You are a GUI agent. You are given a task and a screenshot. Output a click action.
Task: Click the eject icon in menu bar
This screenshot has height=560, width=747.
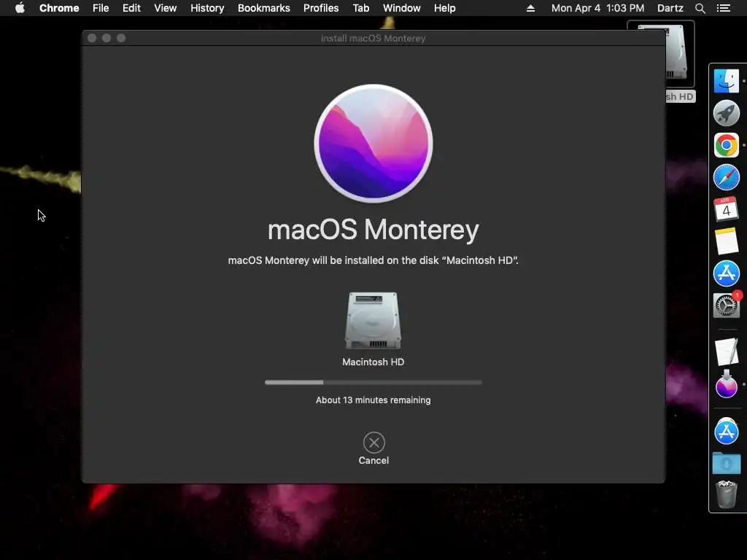click(x=530, y=8)
